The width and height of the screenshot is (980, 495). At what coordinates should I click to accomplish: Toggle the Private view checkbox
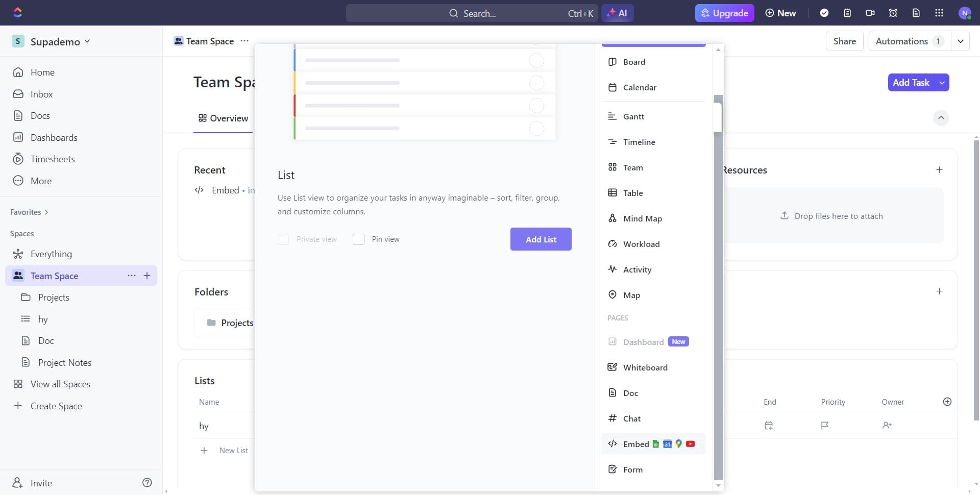tap(283, 239)
